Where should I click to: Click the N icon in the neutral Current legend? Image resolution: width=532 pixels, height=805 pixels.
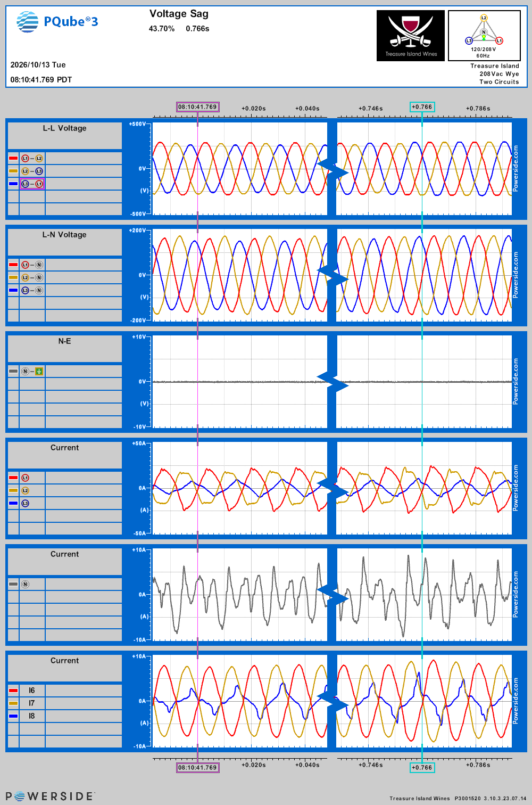pos(25,584)
